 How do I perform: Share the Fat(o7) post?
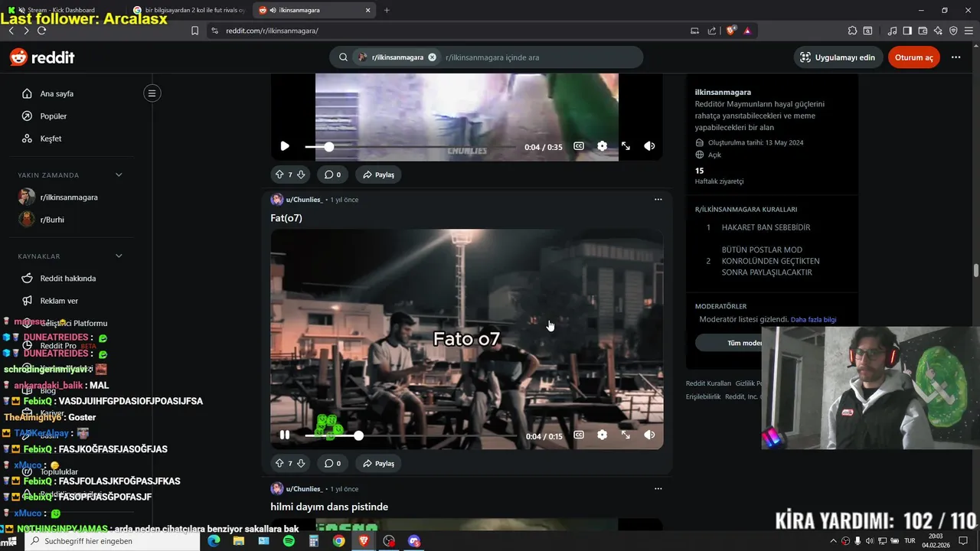[x=378, y=463]
